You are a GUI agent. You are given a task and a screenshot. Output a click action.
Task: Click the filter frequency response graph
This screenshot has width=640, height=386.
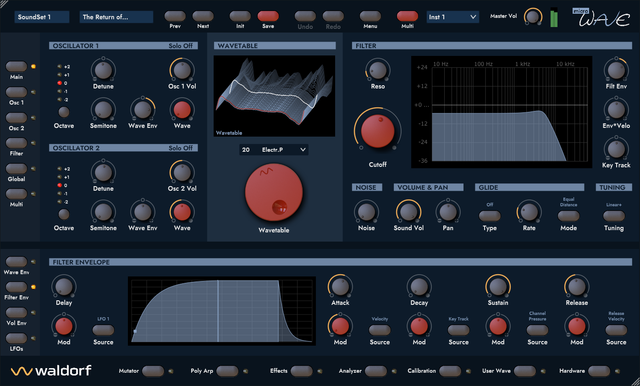pos(501,112)
